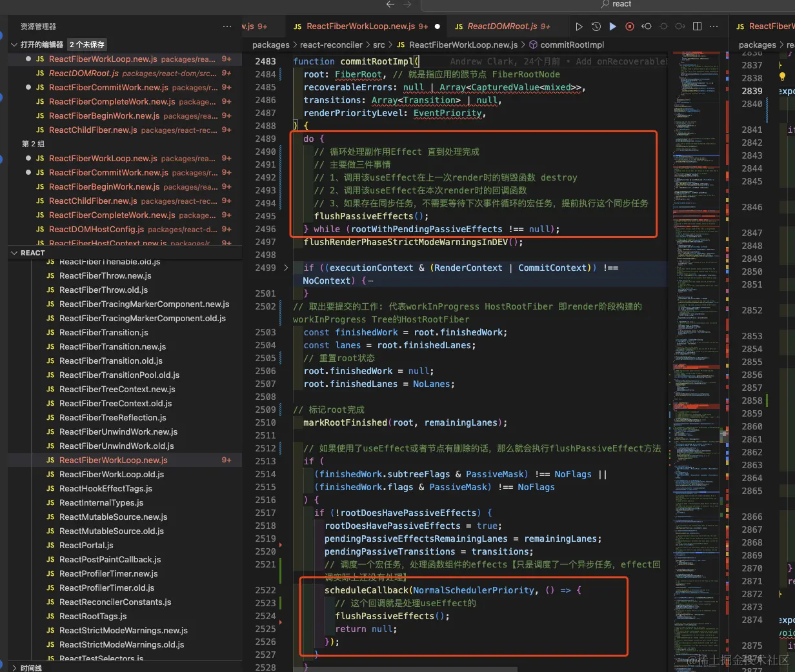The height and width of the screenshot is (672, 795).
Task: Open ReactStrictModeWarnings.new.js file
Action: pyautogui.click(x=125, y=630)
